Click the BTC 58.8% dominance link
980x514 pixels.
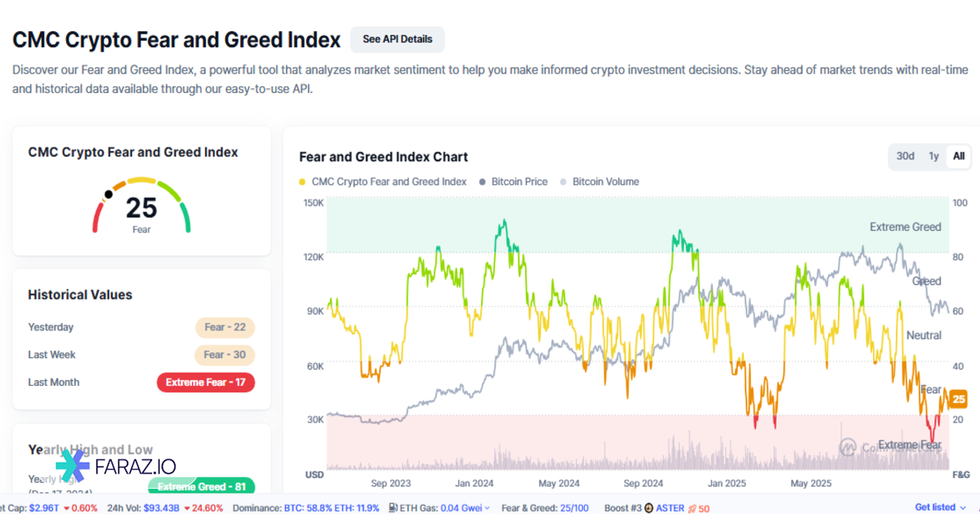tap(306, 507)
